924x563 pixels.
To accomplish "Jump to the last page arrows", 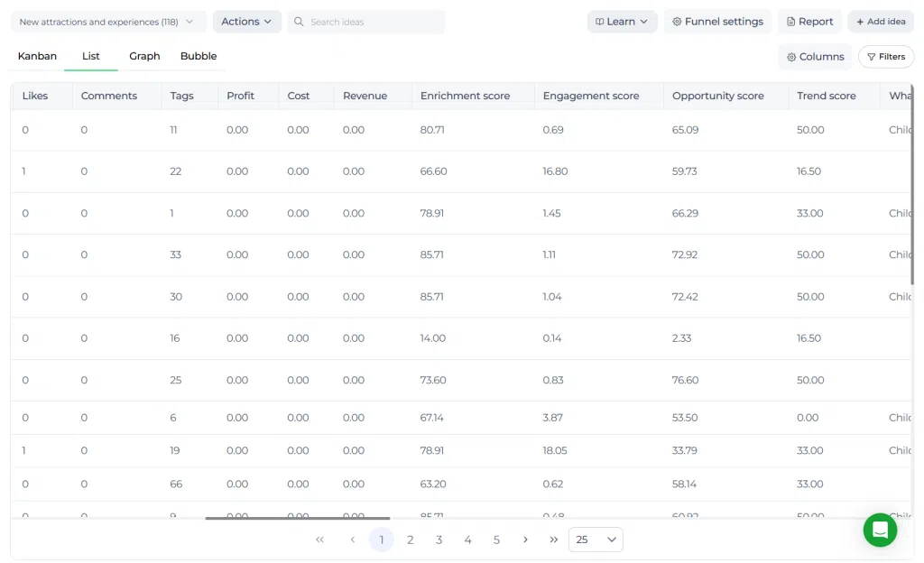I will tap(554, 540).
